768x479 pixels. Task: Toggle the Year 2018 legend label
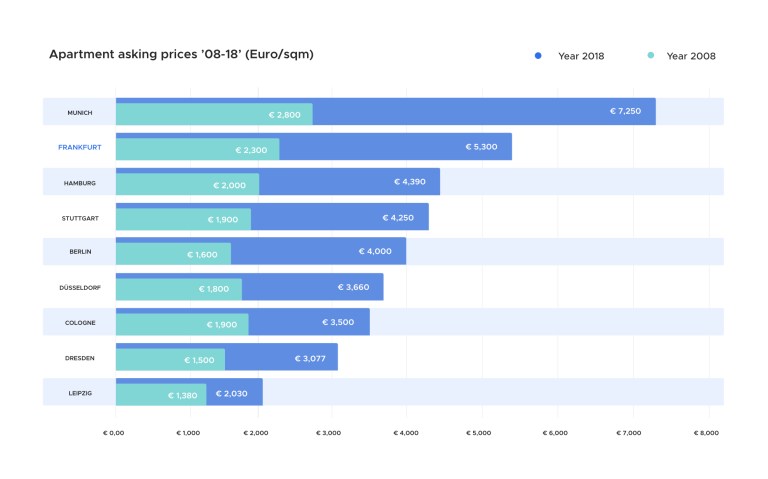(582, 56)
